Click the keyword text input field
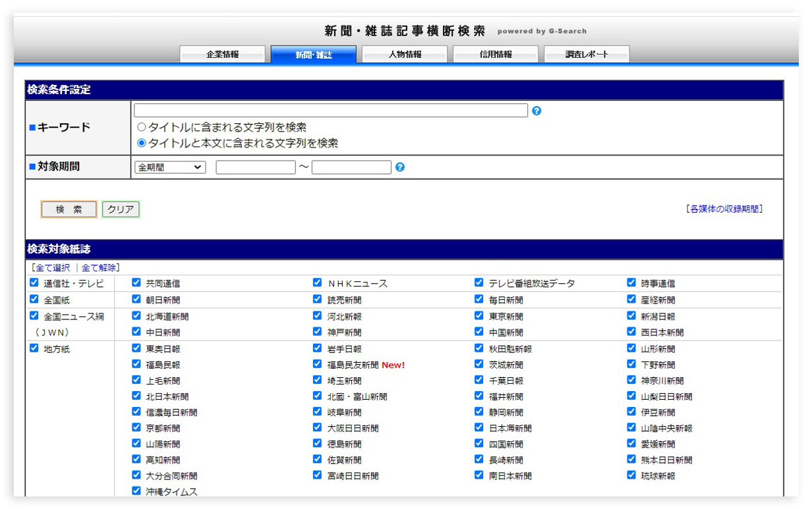The image size is (812, 509). [x=330, y=111]
